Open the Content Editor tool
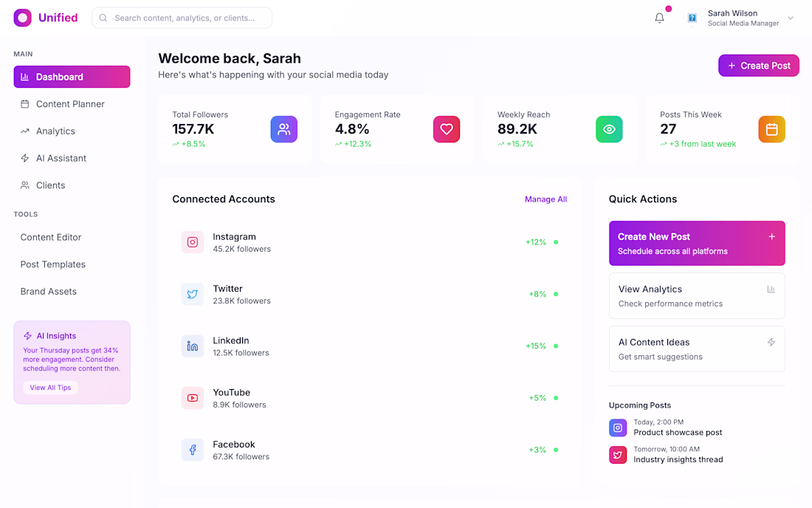 click(72, 237)
